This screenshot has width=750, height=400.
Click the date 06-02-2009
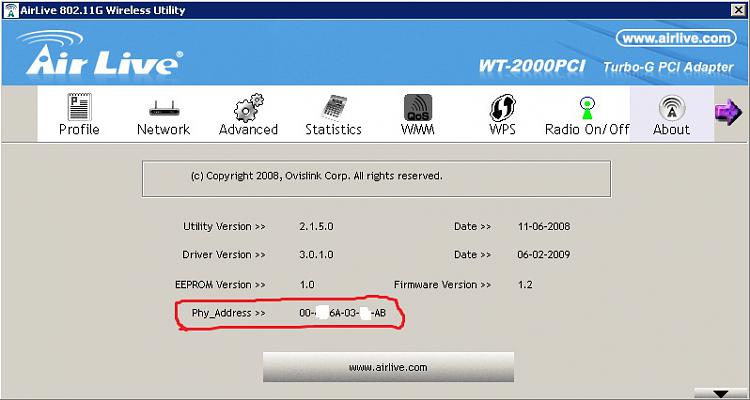(544, 255)
